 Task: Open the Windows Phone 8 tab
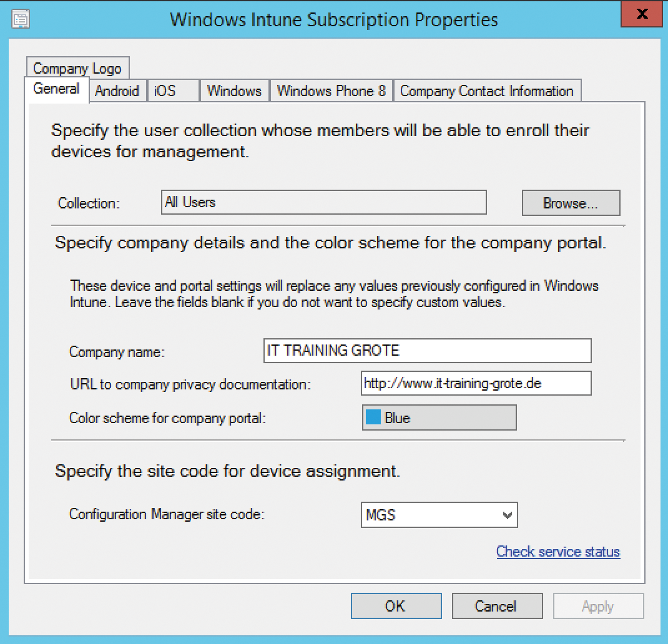tap(330, 91)
